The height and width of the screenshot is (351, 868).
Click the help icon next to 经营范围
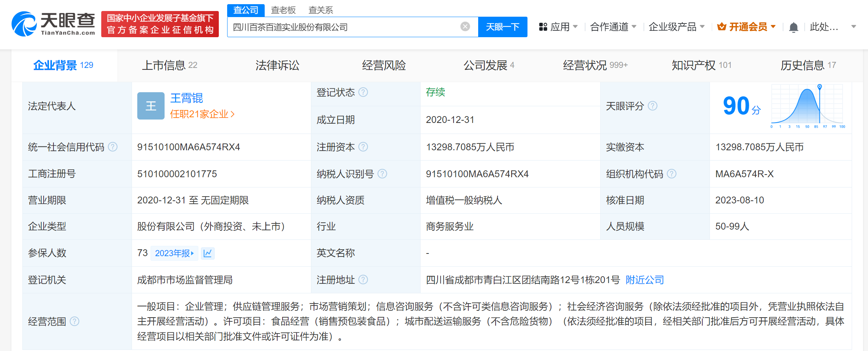click(75, 321)
